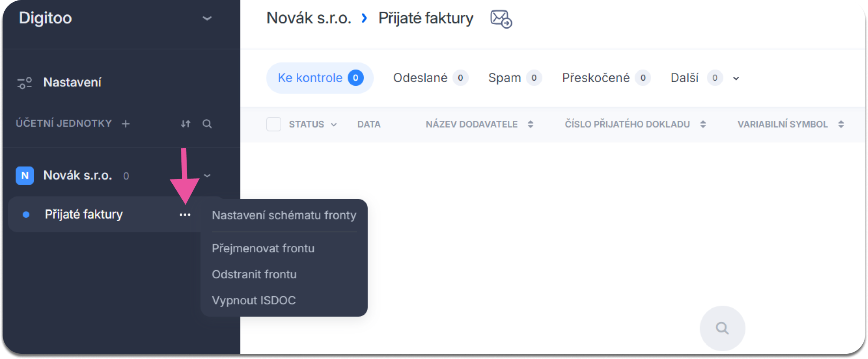Screen dimensions: 868x359
Task: Click the email forwarding envelope icon
Action: coord(501,19)
